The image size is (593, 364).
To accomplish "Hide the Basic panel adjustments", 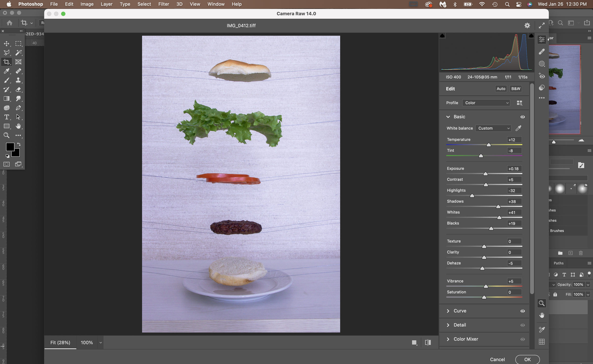I will [523, 117].
